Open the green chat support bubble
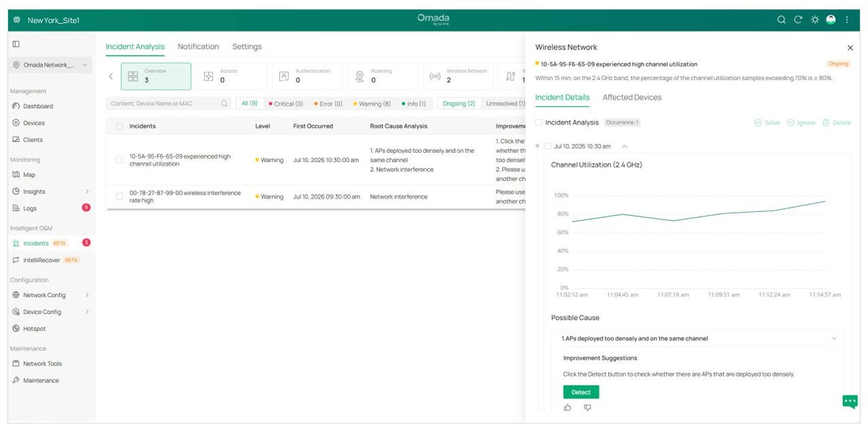868x435 pixels. pos(850,402)
